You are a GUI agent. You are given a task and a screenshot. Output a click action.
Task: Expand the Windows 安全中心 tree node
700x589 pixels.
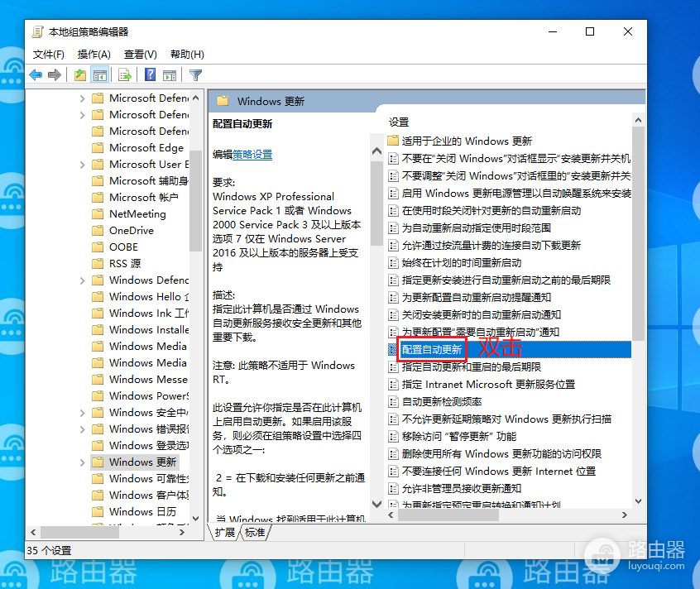pyautogui.click(x=82, y=413)
